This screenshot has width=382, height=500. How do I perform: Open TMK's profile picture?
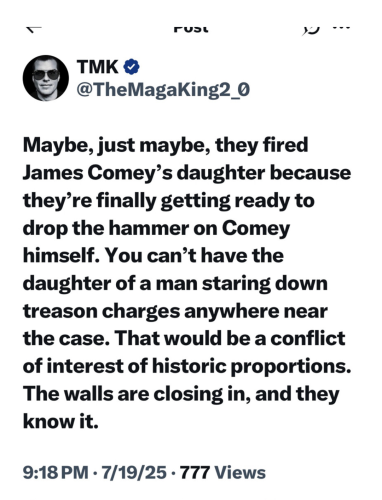(46, 78)
